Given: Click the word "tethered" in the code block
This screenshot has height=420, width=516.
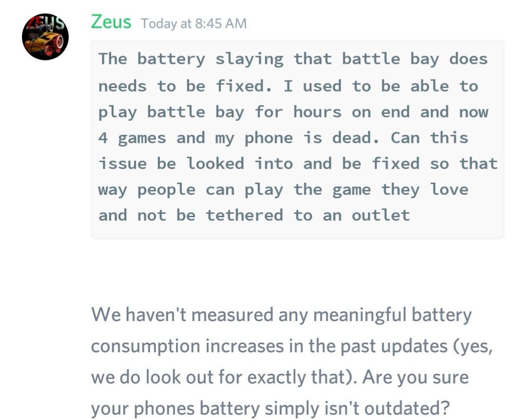Looking at the screenshot, I should [x=244, y=215].
